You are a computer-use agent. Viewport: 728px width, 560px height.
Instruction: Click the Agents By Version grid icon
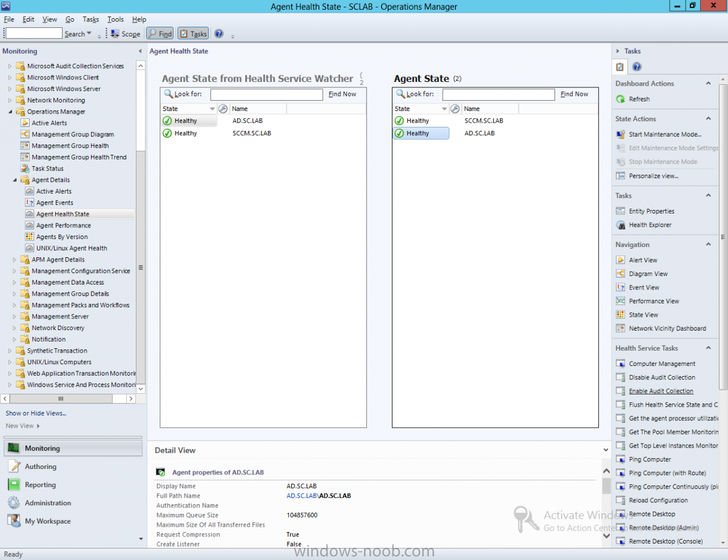coord(29,237)
